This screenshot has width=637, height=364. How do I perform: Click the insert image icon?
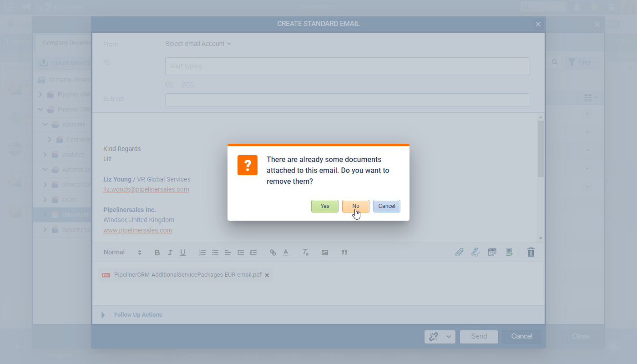(325, 253)
